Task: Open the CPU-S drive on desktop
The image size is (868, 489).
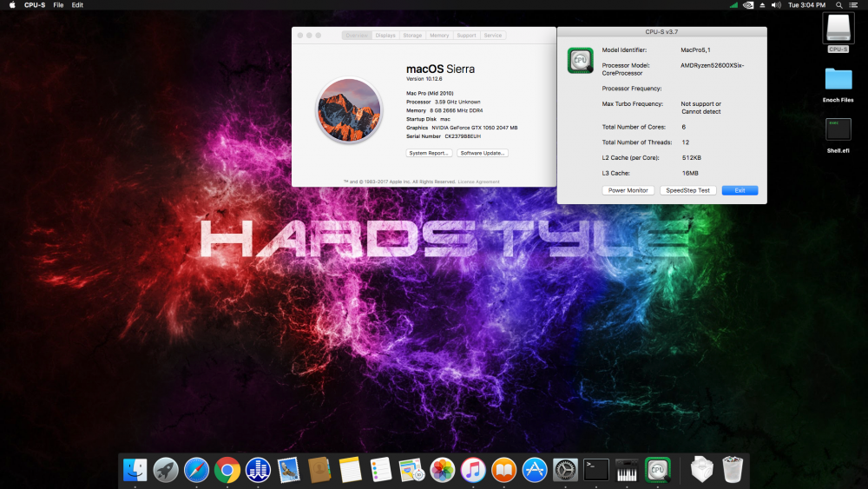Action: pos(838,29)
